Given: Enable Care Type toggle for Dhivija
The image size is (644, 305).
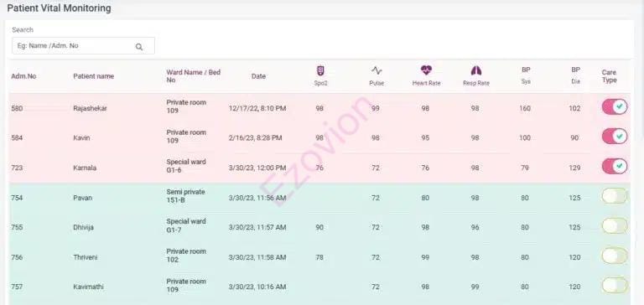Looking at the screenshot, I should (x=615, y=225).
